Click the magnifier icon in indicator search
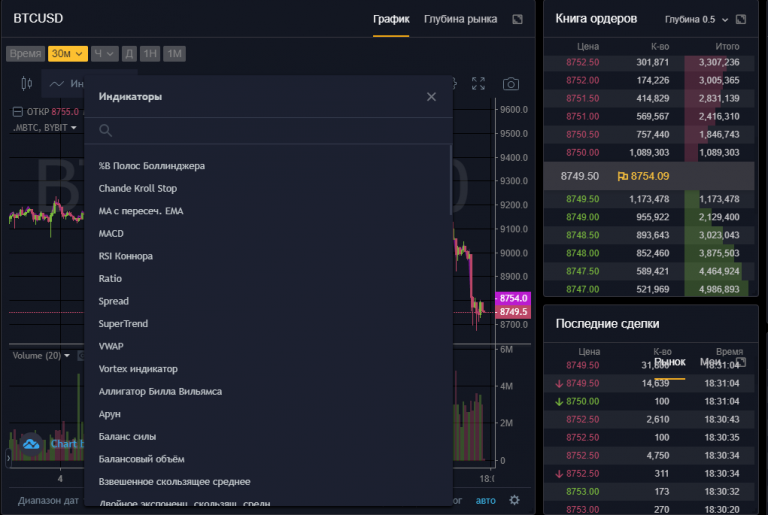 (x=105, y=130)
